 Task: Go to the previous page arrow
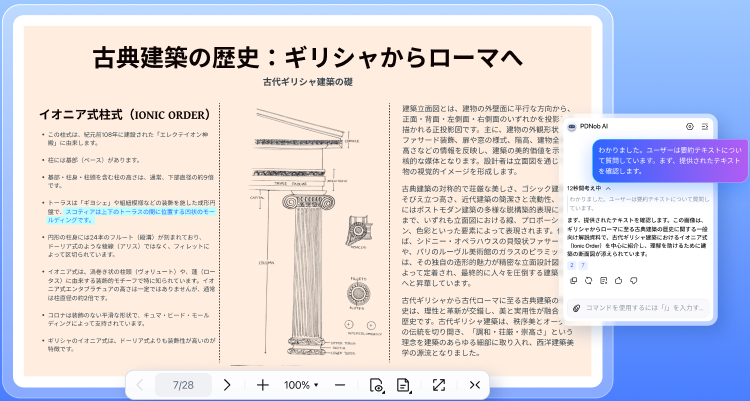point(140,385)
